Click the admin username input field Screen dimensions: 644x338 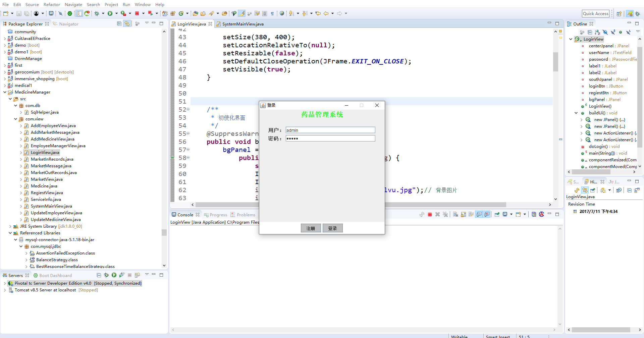point(330,130)
